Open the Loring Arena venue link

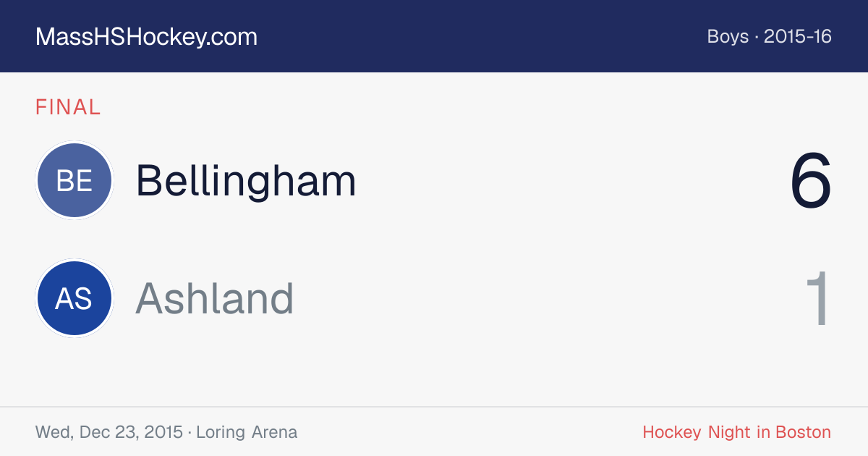[247, 433]
